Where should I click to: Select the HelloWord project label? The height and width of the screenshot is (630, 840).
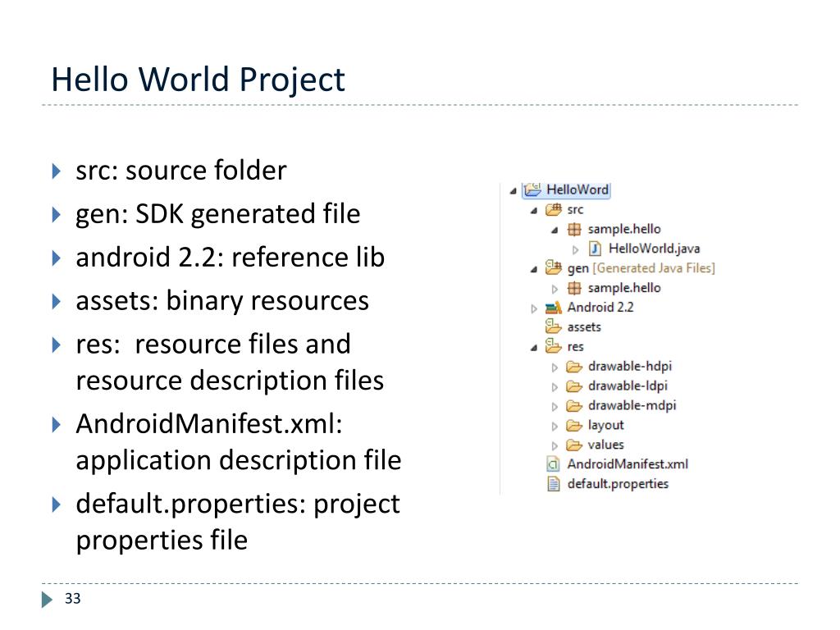click(x=577, y=189)
